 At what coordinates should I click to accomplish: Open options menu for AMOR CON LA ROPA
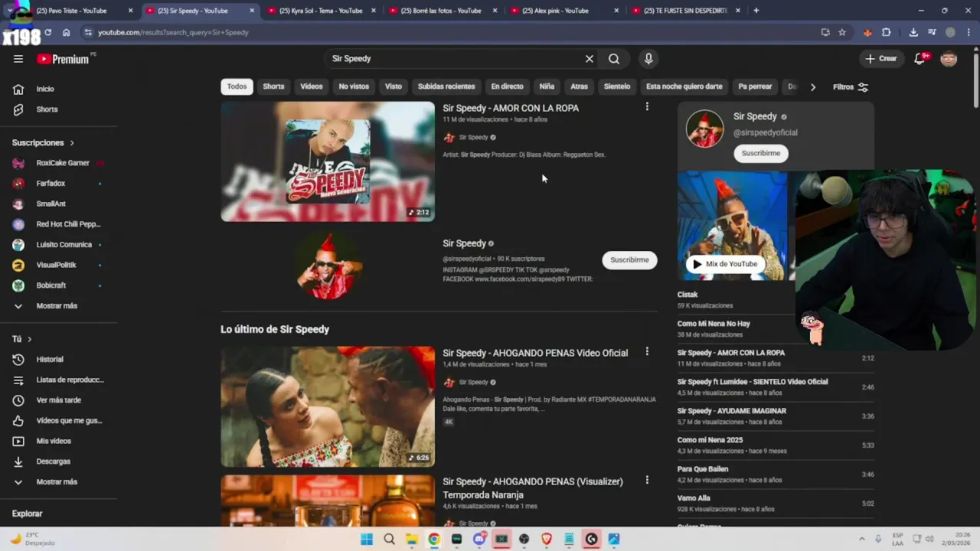(647, 107)
